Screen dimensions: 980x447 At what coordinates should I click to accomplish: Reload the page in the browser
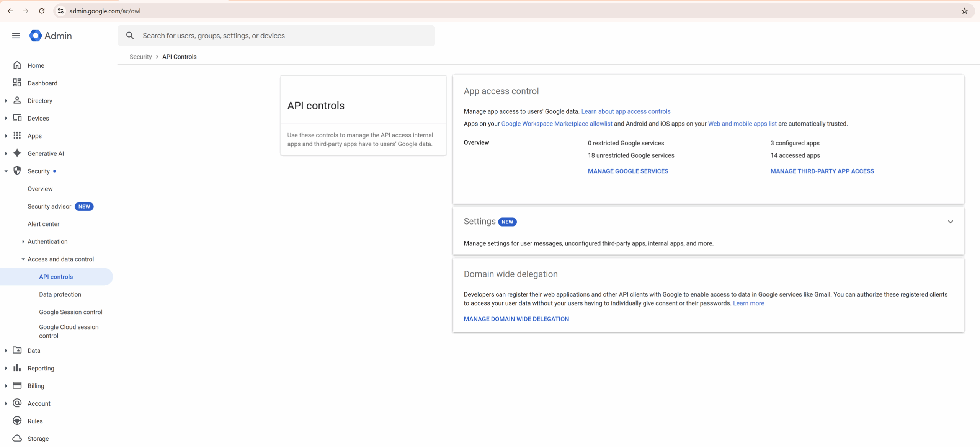42,11
